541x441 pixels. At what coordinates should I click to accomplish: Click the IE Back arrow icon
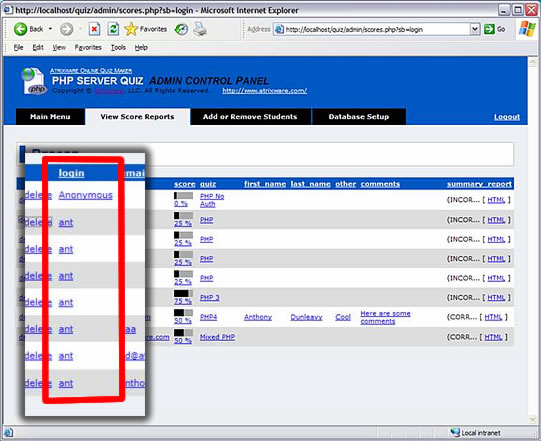click(x=20, y=29)
